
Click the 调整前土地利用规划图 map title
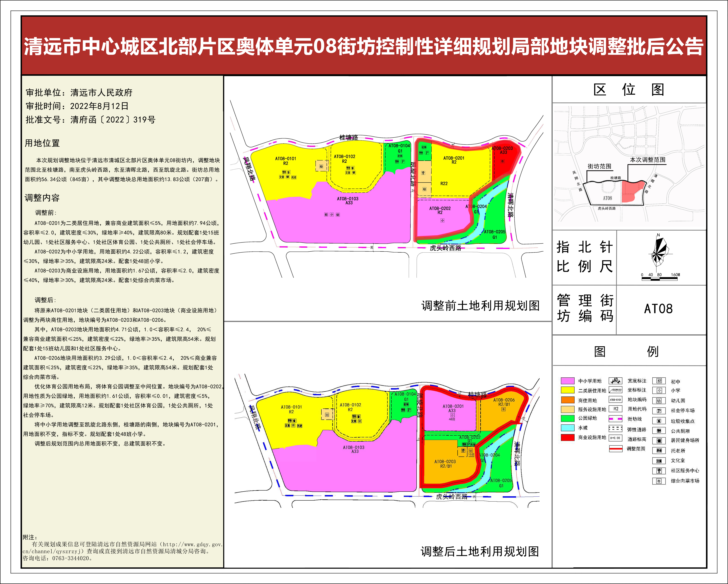(480, 306)
